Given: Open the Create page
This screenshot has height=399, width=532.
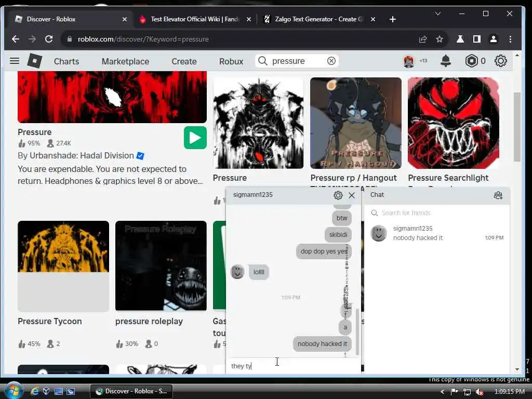Looking at the screenshot, I should 184,61.
